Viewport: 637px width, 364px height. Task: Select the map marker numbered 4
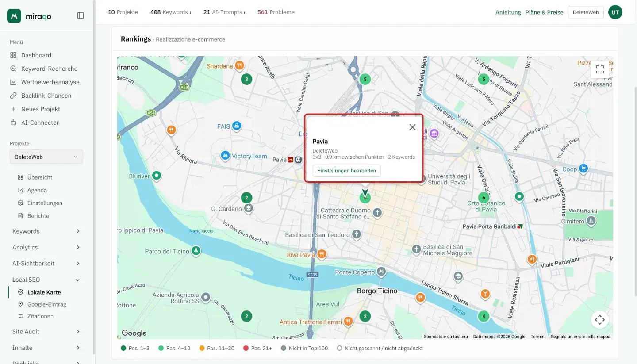[x=484, y=316]
